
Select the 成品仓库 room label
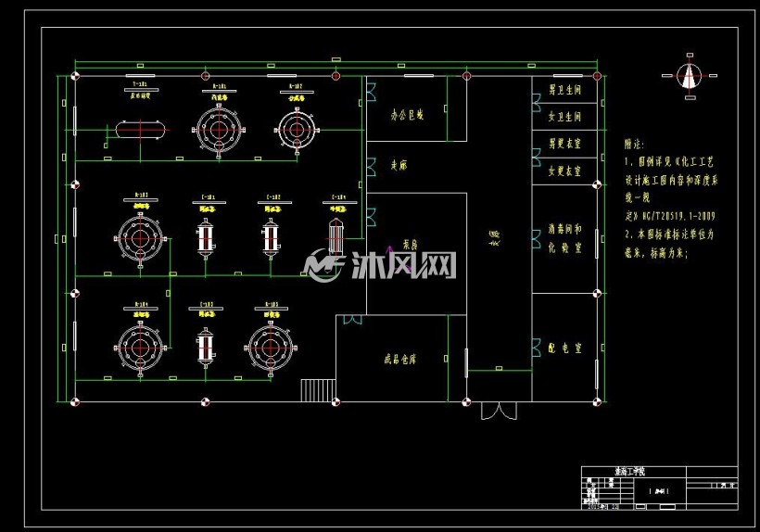[x=399, y=359]
